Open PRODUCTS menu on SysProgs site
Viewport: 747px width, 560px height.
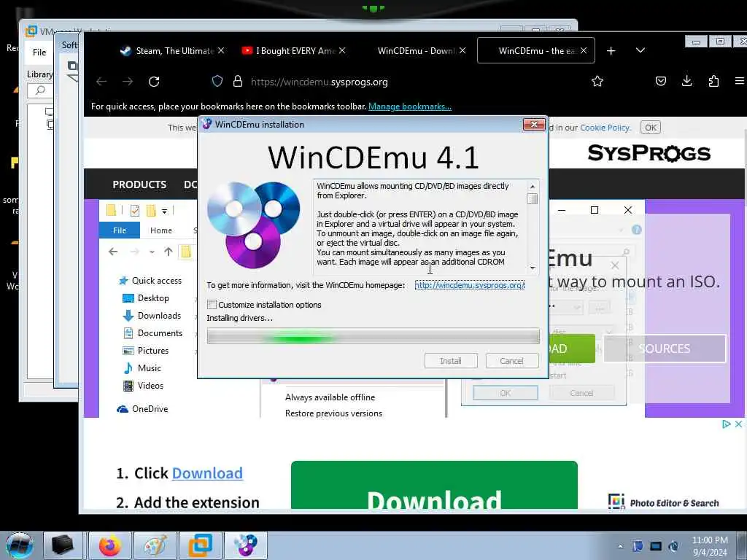139,184
